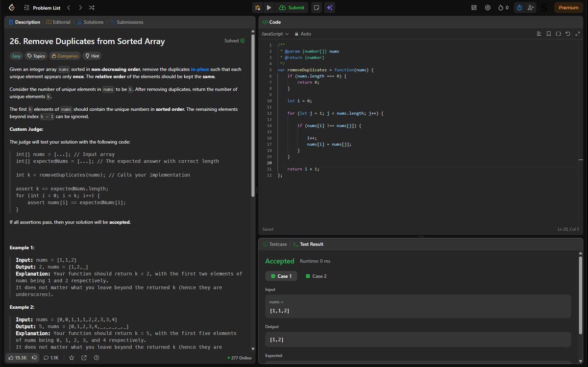Switch to the Editorial tab
Viewport: 588px width, 367px height.
pos(58,22)
